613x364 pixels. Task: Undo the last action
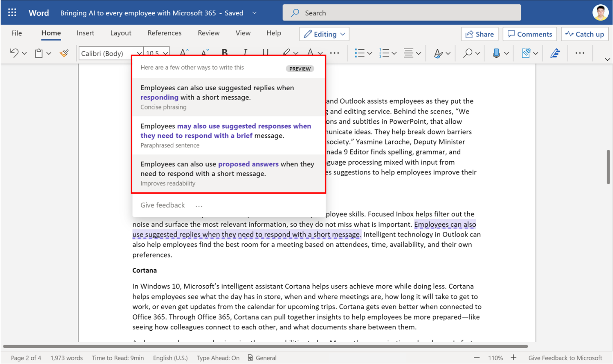(14, 53)
